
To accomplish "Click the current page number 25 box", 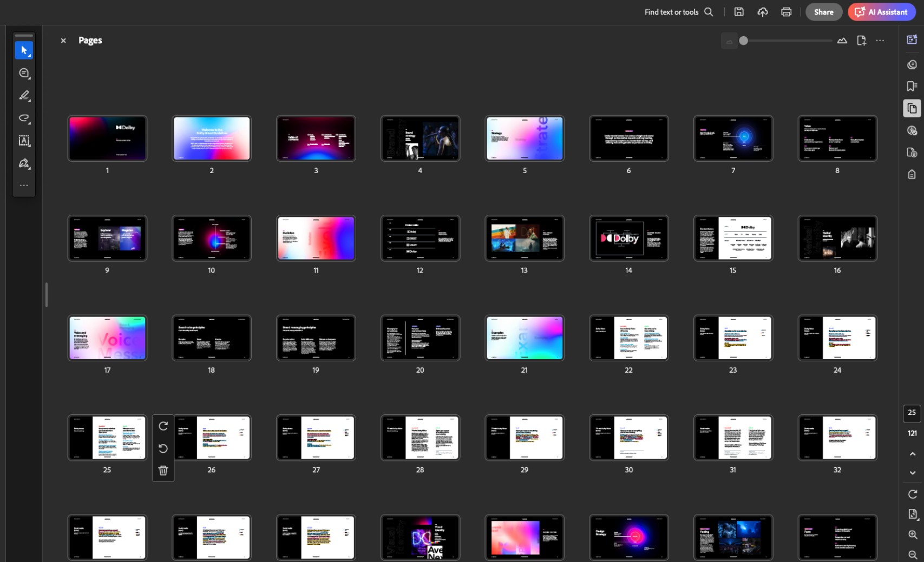I will (x=912, y=413).
